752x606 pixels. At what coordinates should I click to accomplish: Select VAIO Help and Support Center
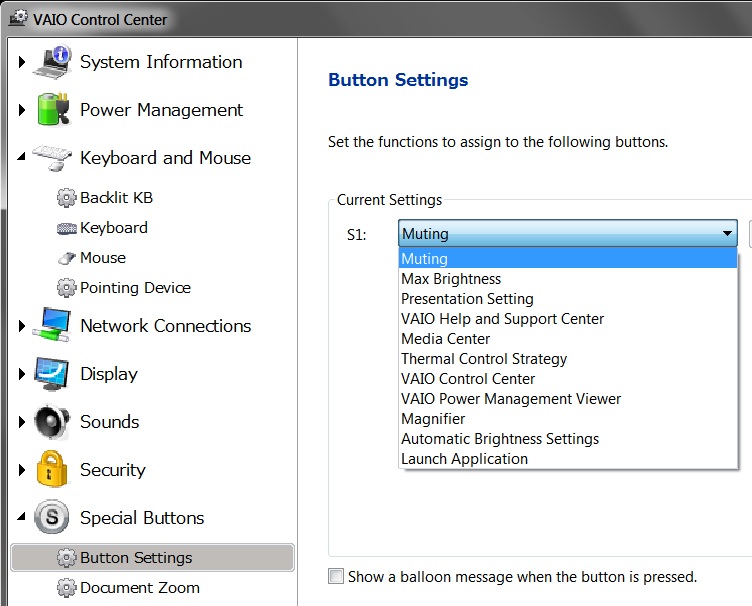[568, 319]
